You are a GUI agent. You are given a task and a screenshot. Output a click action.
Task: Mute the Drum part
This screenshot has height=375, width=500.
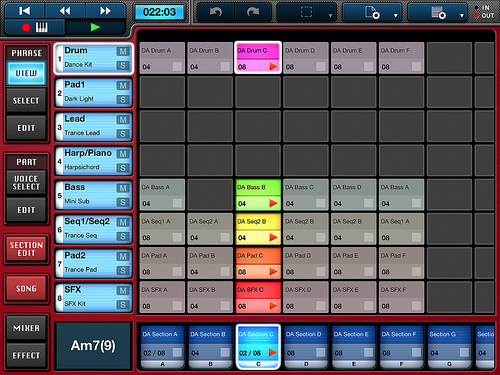[123, 51]
